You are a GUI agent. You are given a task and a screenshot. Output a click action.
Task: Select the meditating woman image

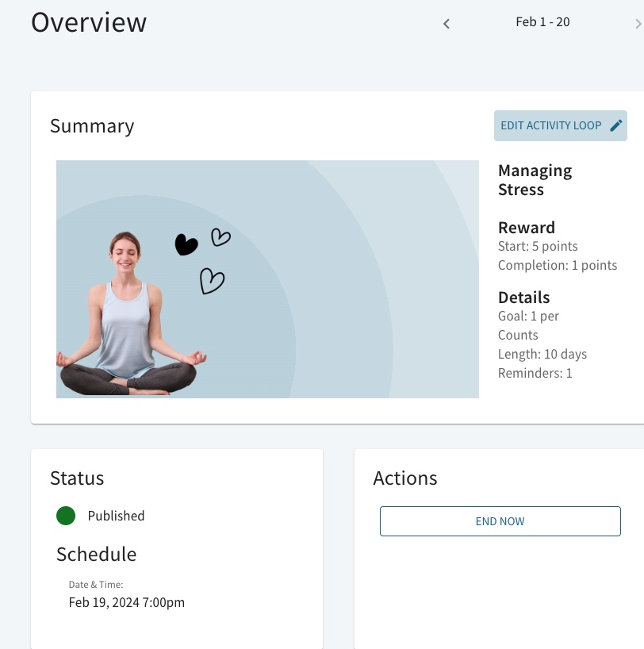[129, 317]
